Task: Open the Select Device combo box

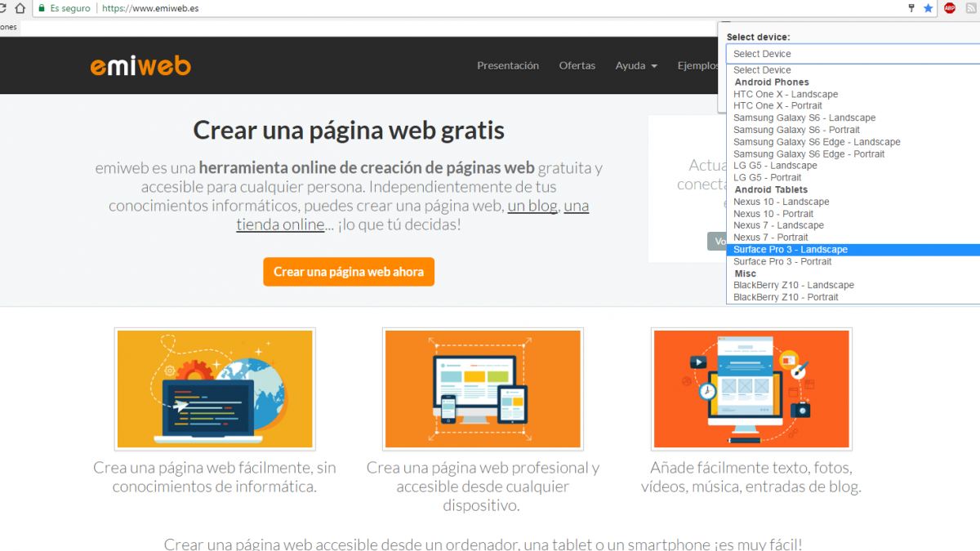Action: coord(853,54)
